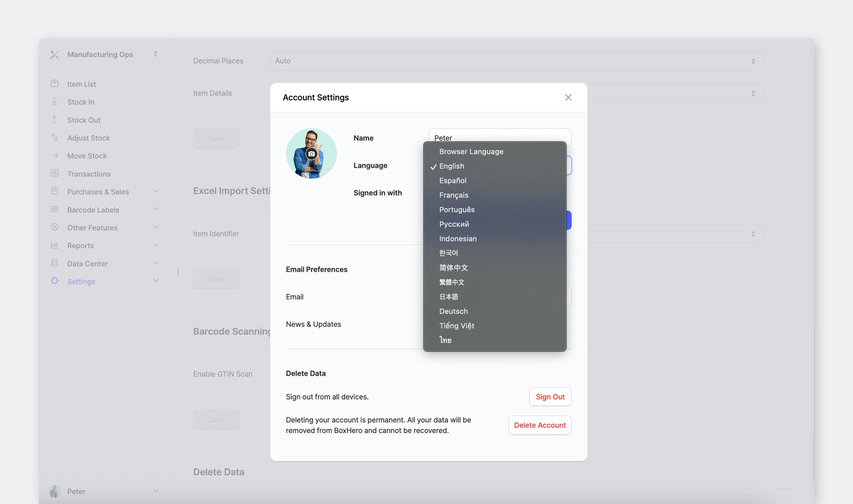Viewport: 853px width, 504px height.
Task: Close the Account Settings dialog
Action: pos(568,97)
